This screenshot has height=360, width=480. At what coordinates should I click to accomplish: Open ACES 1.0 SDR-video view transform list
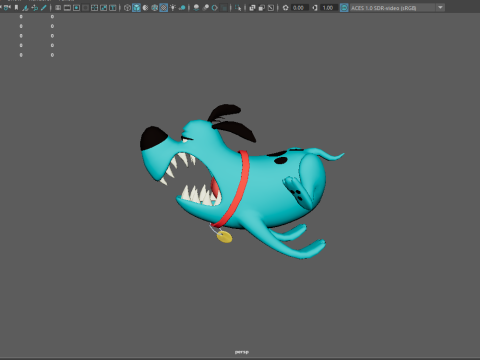click(x=392, y=8)
